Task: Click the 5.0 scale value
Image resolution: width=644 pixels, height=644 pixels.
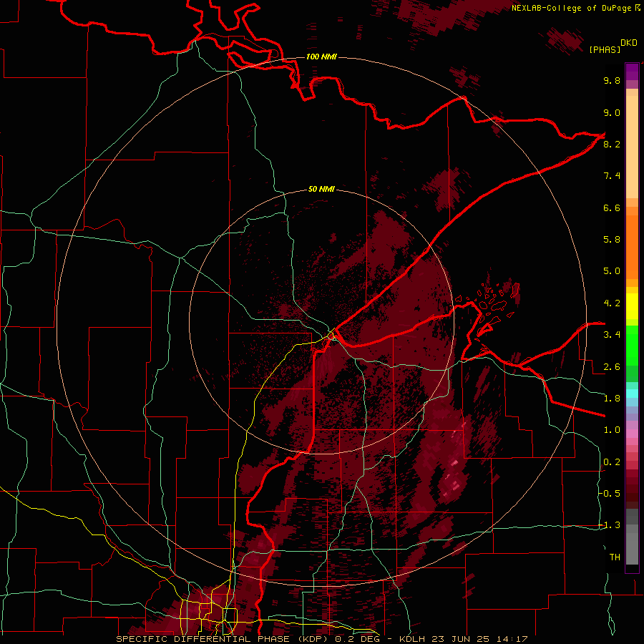Action: [612, 271]
